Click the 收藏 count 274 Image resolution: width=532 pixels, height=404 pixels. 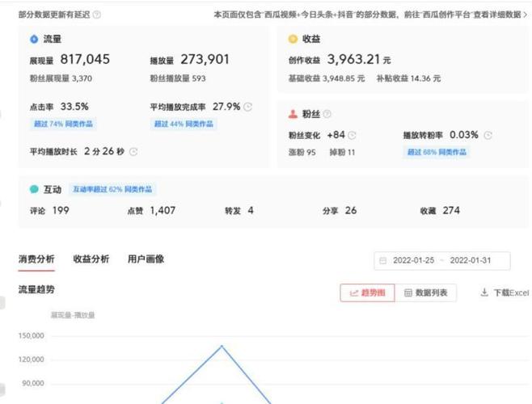coord(451,210)
